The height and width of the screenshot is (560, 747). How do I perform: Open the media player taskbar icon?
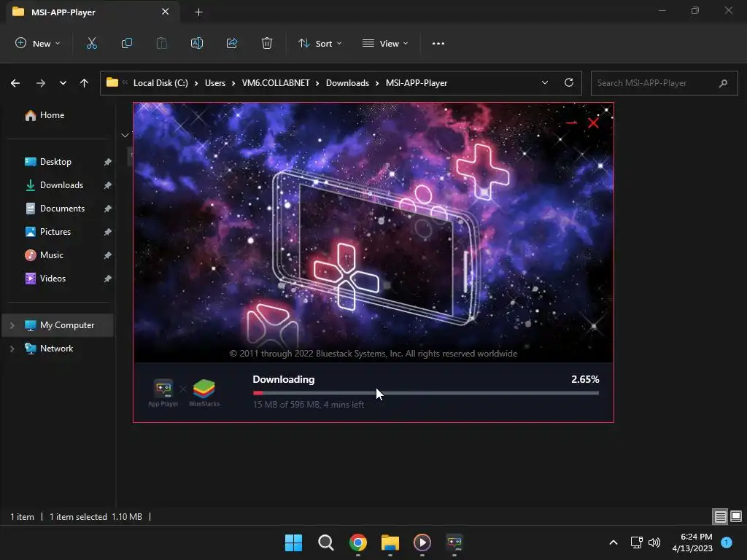pyautogui.click(x=422, y=542)
